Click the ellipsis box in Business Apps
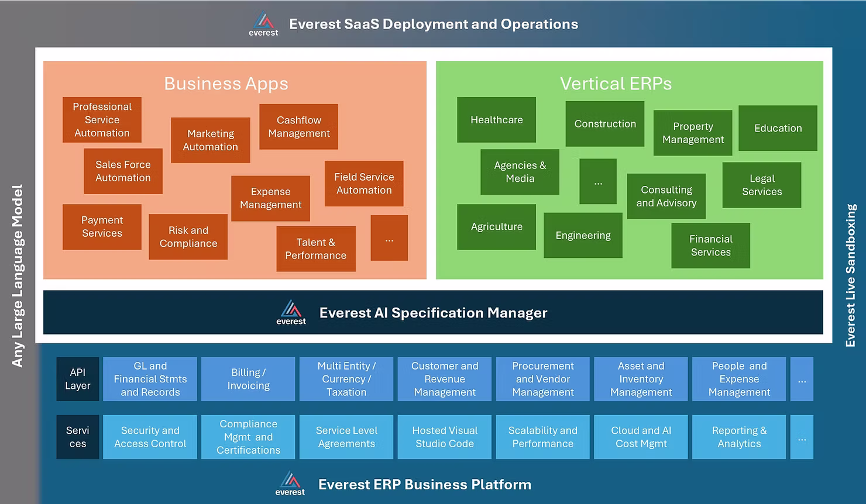The width and height of the screenshot is (866, 504). coord(389,238)
